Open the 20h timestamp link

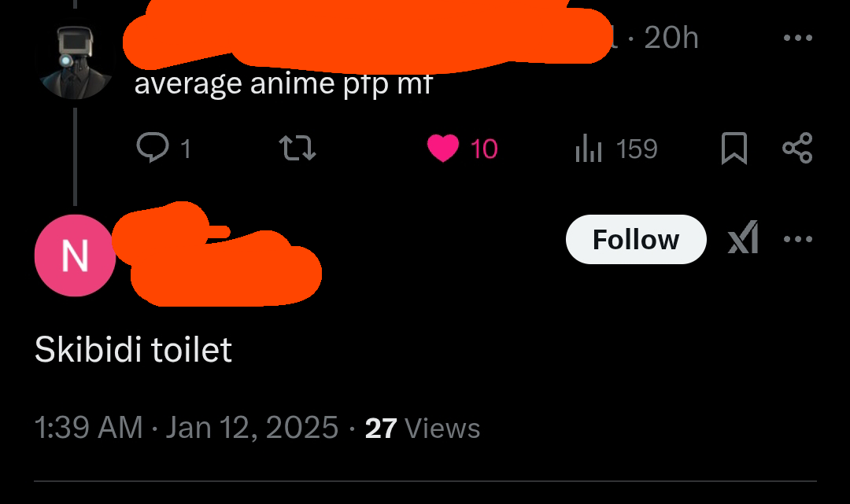[671, 38]
